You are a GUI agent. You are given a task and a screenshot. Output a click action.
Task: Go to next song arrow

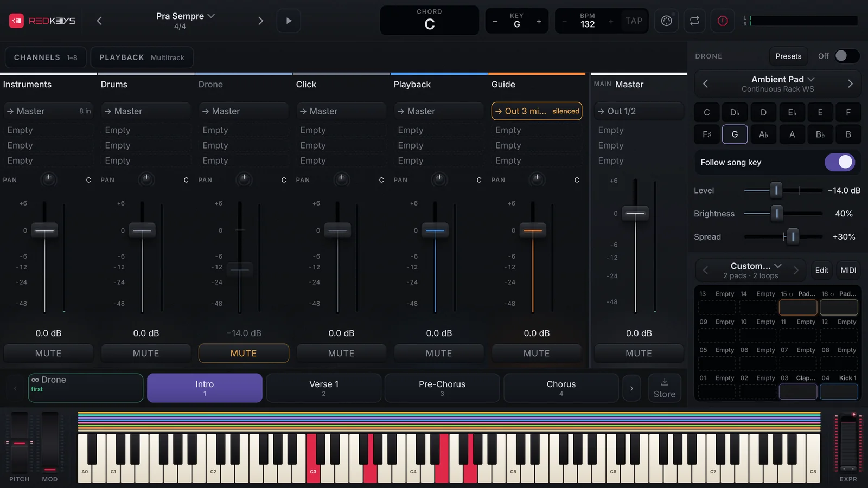(x=260, y=21)
